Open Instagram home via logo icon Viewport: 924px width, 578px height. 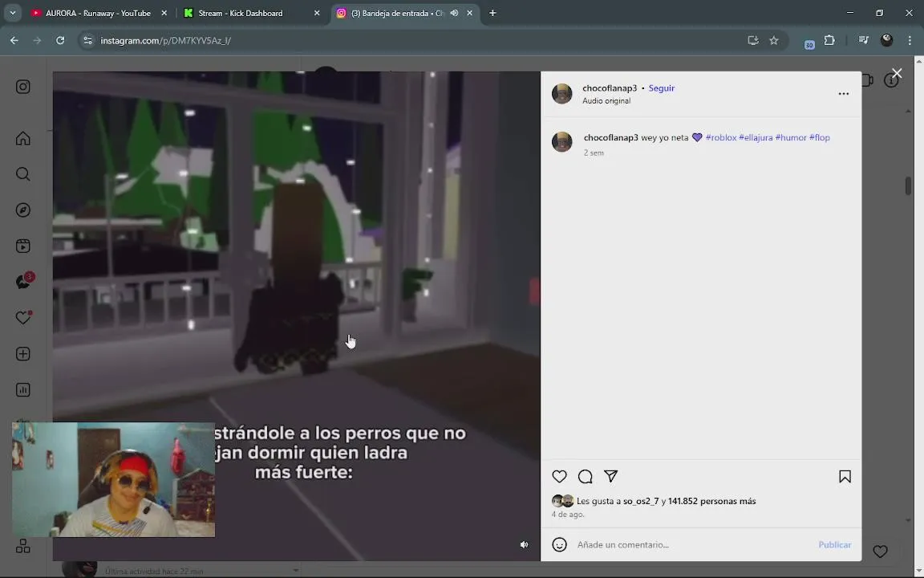pos(23,87)
